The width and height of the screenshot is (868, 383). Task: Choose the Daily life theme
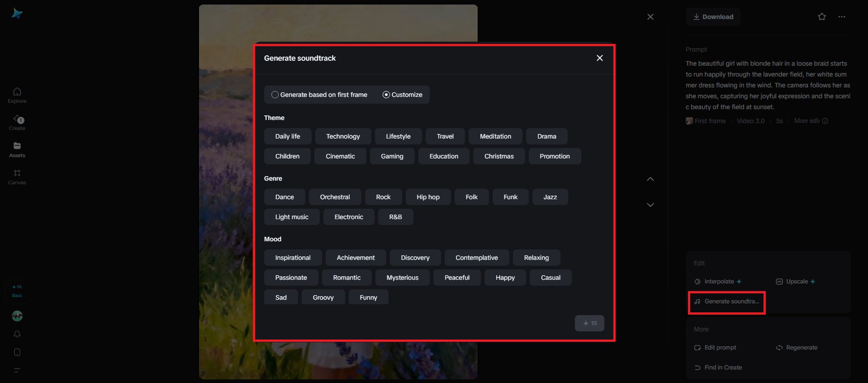coord(288,136)
